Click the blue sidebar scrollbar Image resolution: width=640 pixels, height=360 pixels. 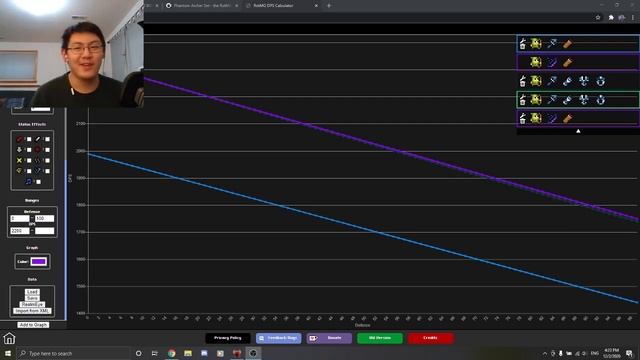pos(65,240)
